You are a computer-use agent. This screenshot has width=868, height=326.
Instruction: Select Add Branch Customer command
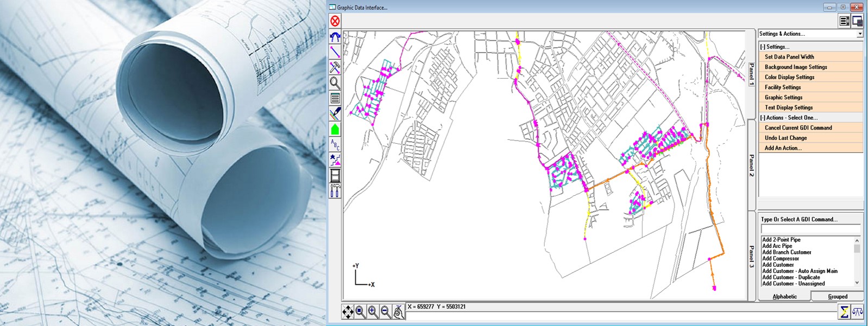tap(787, 252)
